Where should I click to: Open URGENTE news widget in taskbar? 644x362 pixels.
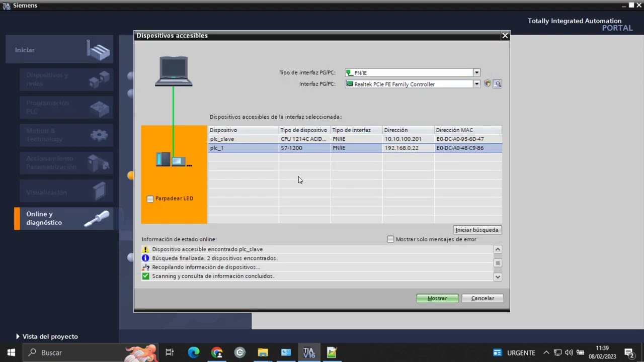[x=514, y=352]
